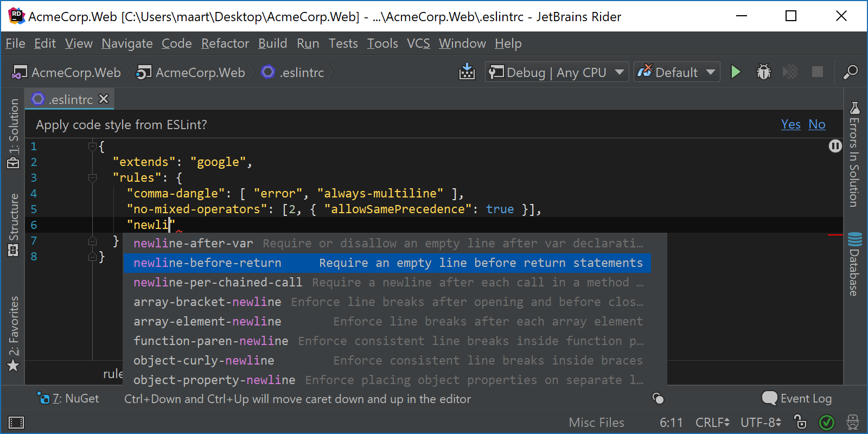Click the Build solution toolbar icon
This screenshot has width=868, height=434.
467,72
